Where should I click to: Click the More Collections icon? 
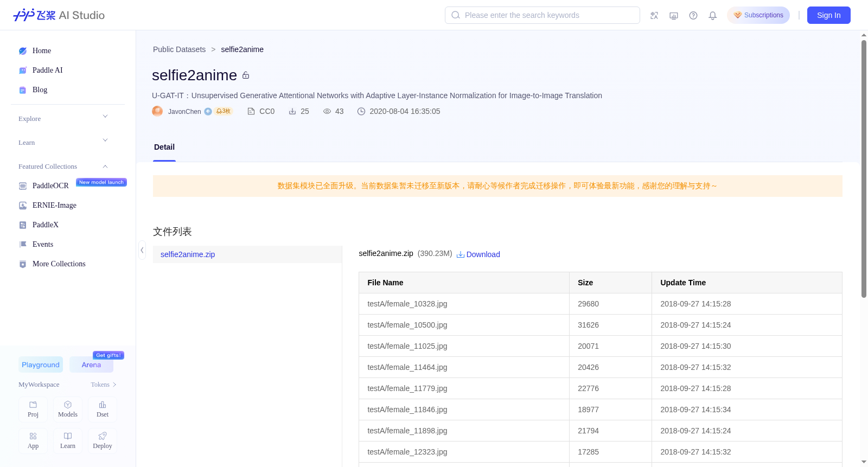(23, 264)
